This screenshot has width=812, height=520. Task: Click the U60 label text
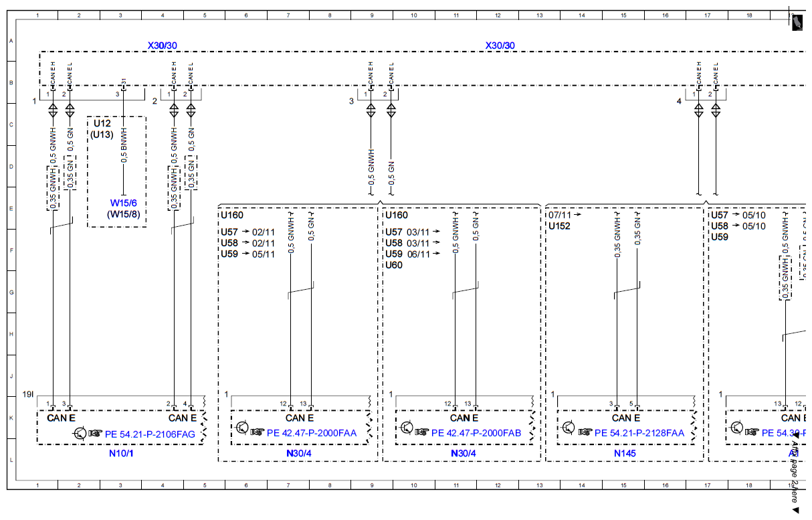tap(394, 265)
